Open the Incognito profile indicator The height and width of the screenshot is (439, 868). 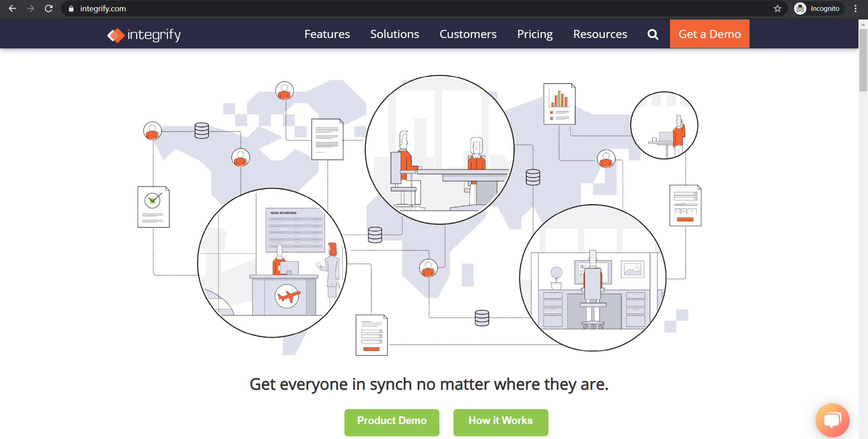[819, 9]
